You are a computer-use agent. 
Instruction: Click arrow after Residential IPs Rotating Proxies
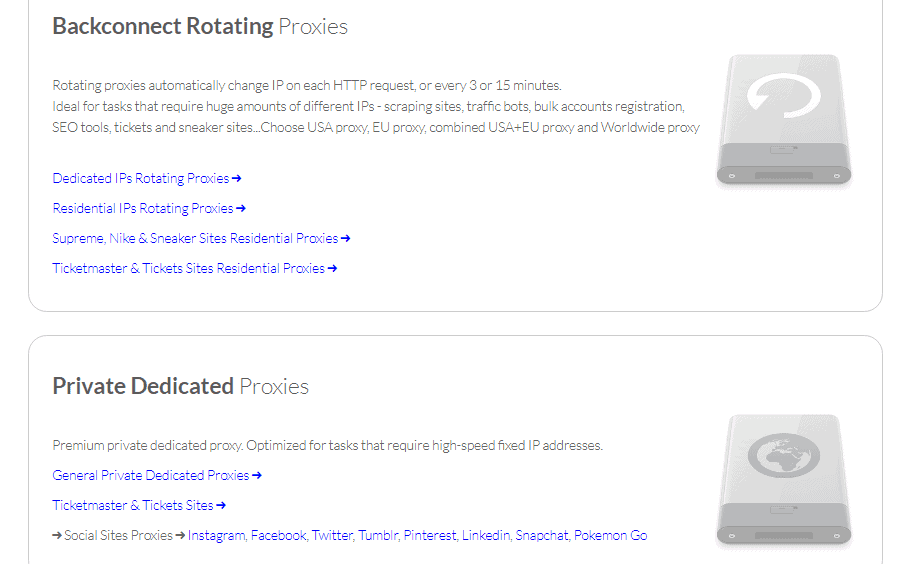point(241,209)
